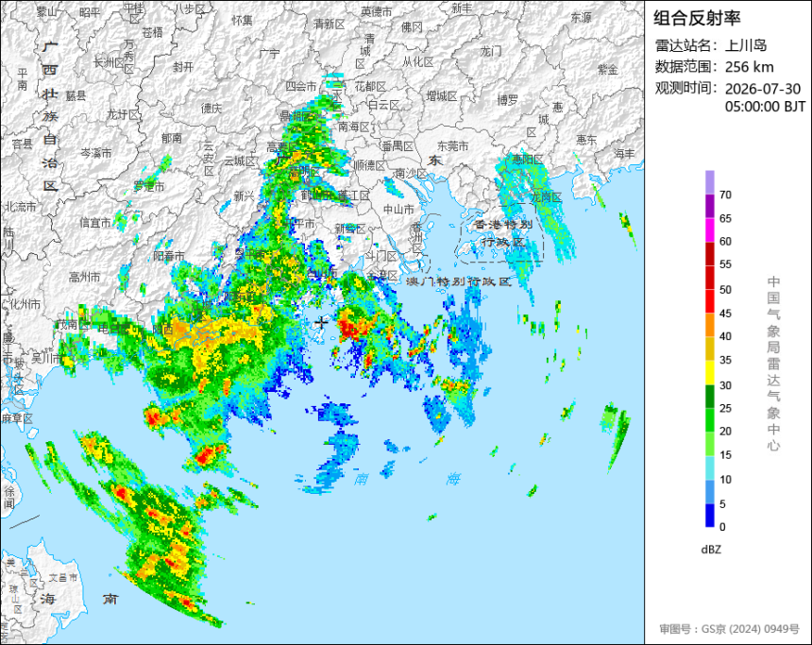Click the vertical 中国气象局雷达气象中心 watermark text

773,364
